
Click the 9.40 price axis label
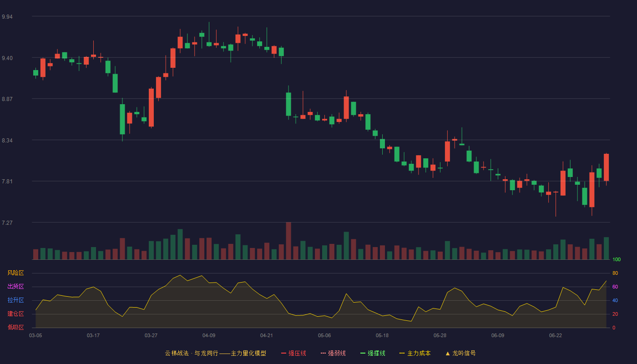[7, 58]
